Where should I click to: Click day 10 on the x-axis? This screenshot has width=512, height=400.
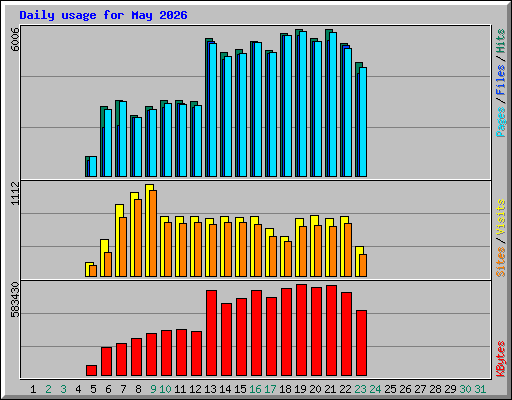pos(165,389)
